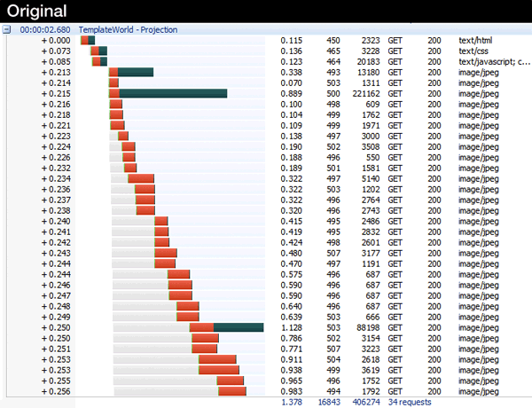Select the +0.251 request offset
The image size is (532, 408).
pos(56,349)
